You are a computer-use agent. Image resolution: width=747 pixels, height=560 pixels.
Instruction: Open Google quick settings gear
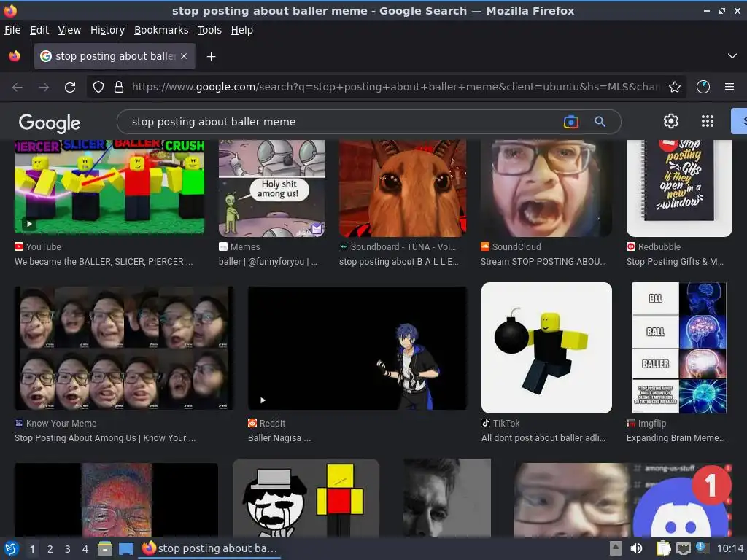click(x=671, y=122)
